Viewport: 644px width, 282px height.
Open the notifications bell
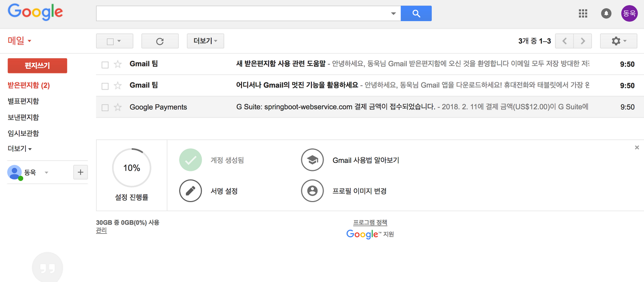tap(606, 14)
